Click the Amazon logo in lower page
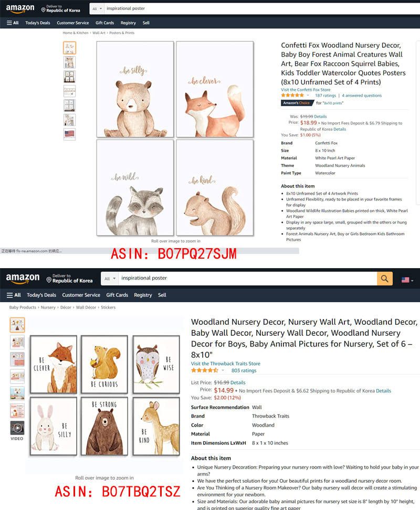Image resolution: width=420 pixels, height=510 pixels. pyautogui.click(x=23, y=278)
